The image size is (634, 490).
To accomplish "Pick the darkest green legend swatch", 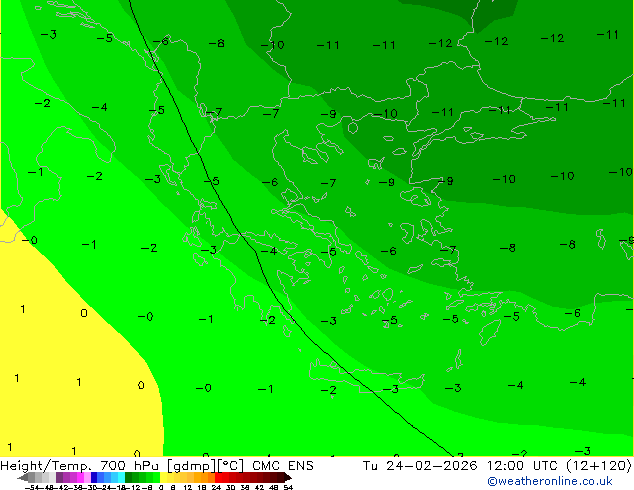I will pos(129,477).
